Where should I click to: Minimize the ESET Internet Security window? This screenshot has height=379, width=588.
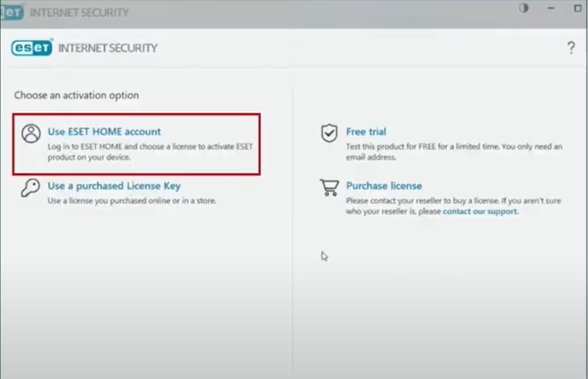point(550,9)
